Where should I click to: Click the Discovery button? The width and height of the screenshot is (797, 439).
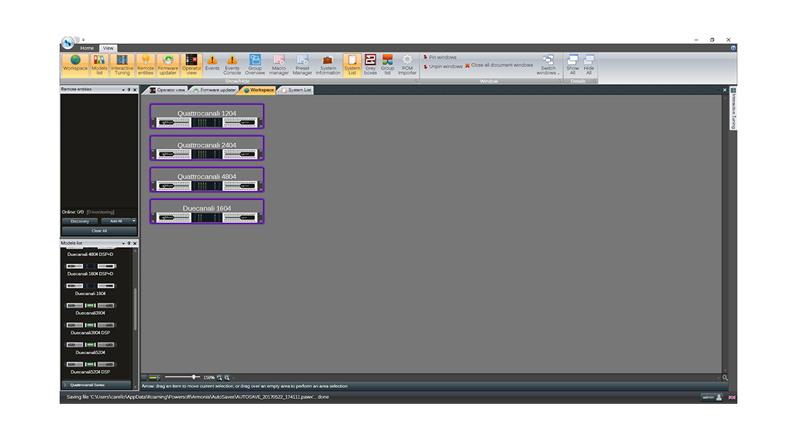coord(80,221)
